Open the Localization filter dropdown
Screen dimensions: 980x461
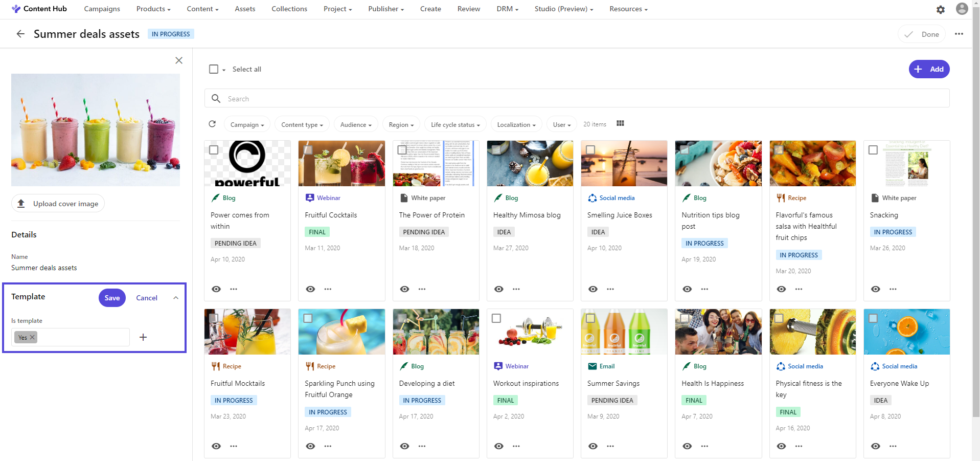[x=516, y=124]
